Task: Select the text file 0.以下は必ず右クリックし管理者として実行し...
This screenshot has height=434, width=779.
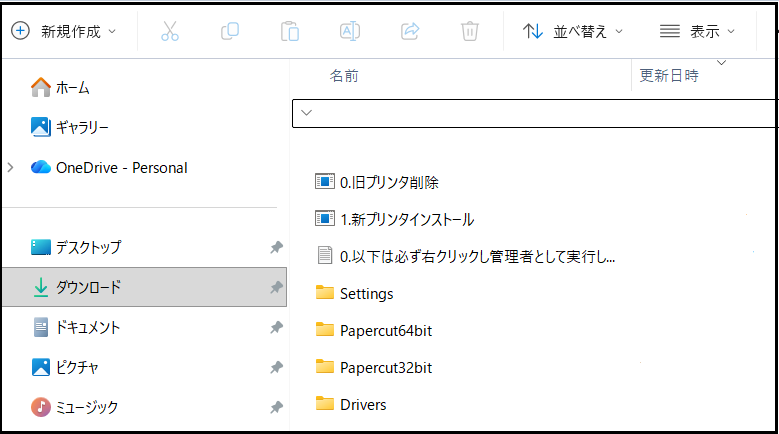Action: click(477, 257)
